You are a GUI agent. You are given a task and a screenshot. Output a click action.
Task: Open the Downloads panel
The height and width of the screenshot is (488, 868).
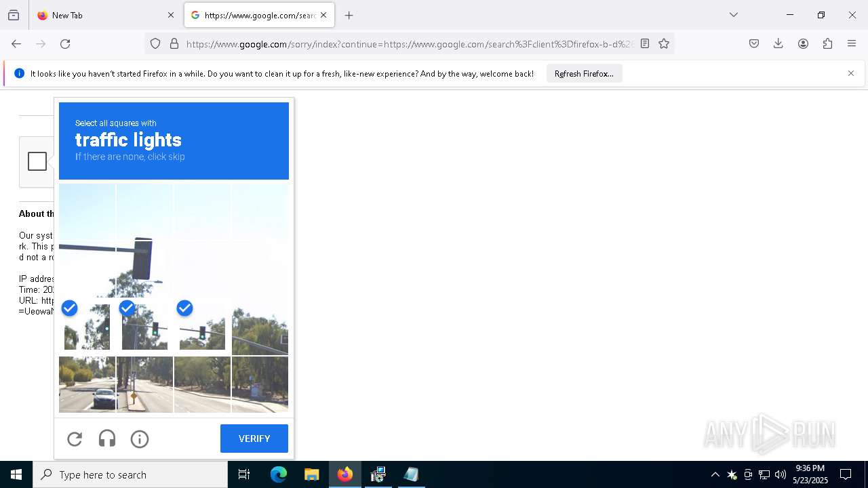click(x=778, y=44)
